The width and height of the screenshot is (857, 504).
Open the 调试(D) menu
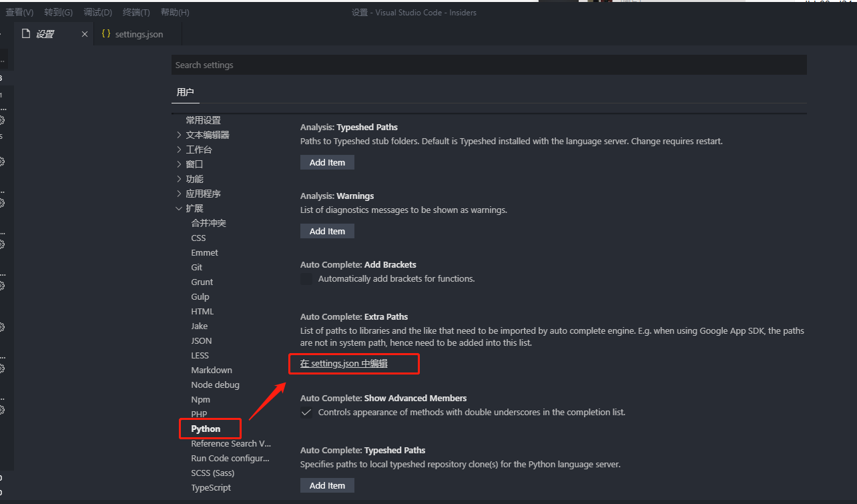pos(97,13)
